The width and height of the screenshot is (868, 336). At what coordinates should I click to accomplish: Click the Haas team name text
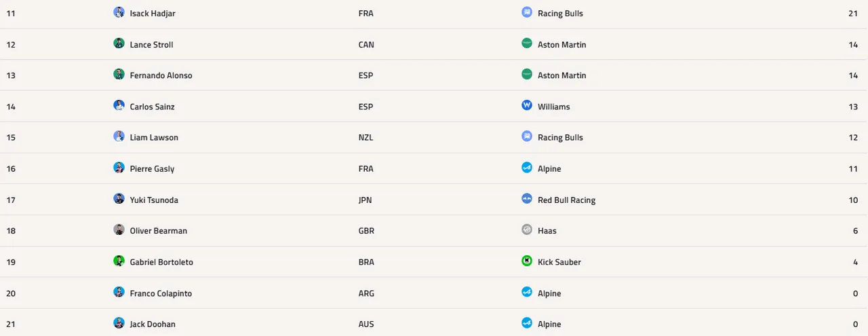point(547,231)
